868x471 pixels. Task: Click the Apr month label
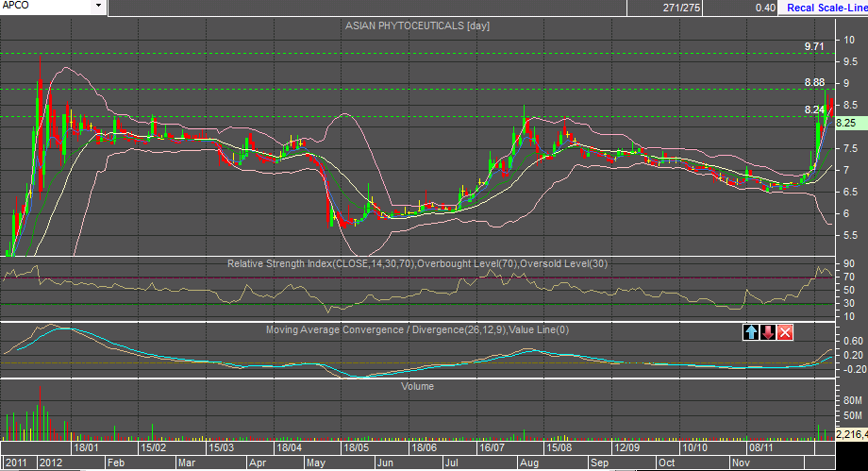point(258,463)
